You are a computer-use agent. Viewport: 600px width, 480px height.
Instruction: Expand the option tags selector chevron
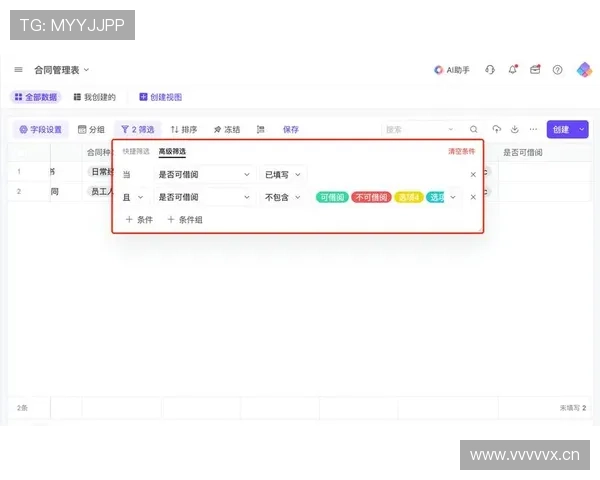pos(453,198)
